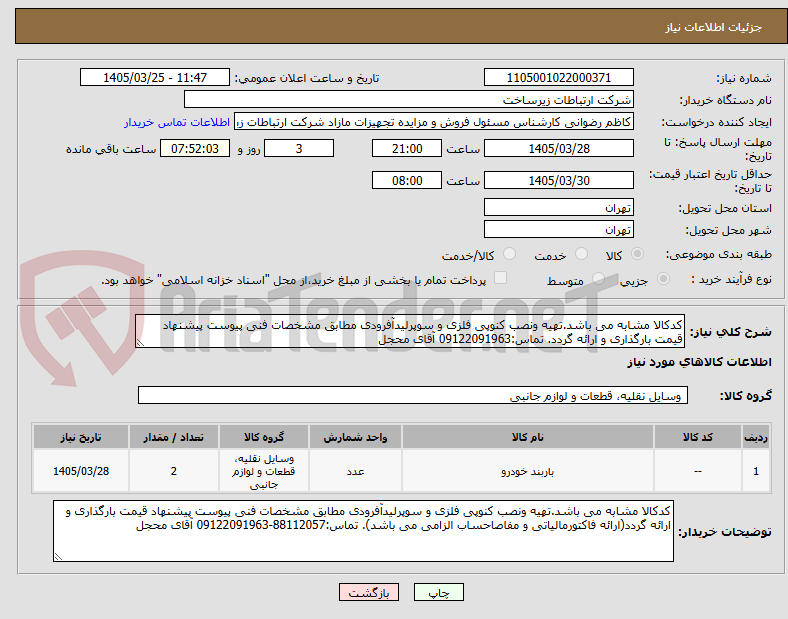This screenshot has width=788, height=619.
Task: Click the کد کالا column header
Action: tap(698, 437)
